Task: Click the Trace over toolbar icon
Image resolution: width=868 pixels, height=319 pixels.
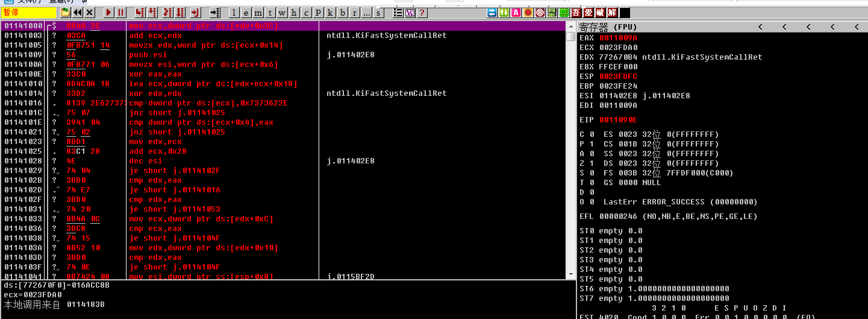Action: pyautogui.click(x=180, y=13)
